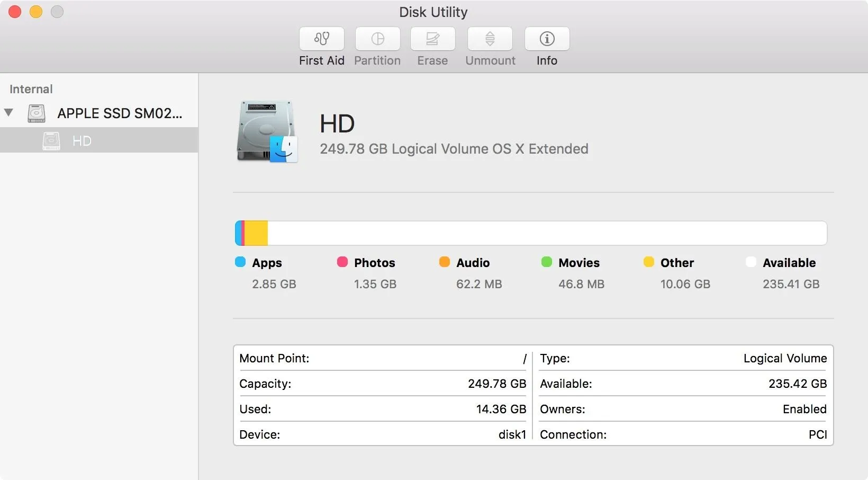Click the 'Available' legend label

(x=789, y=263)
